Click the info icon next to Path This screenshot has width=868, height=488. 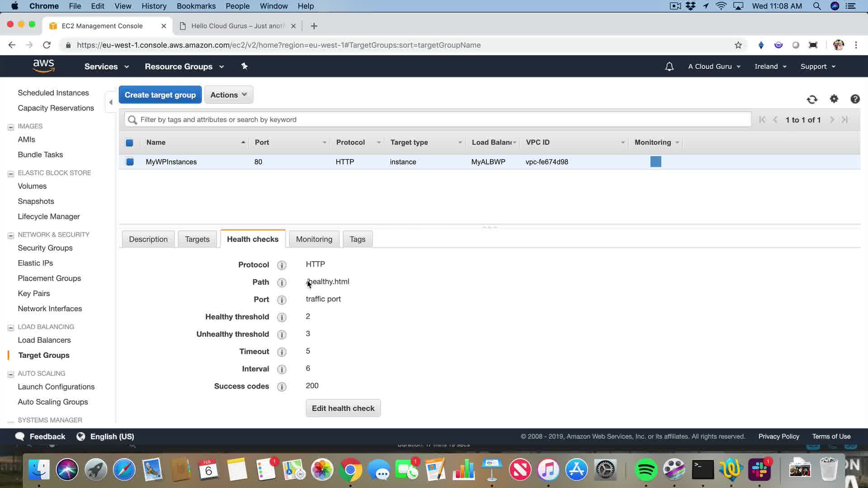pos(282,282)
